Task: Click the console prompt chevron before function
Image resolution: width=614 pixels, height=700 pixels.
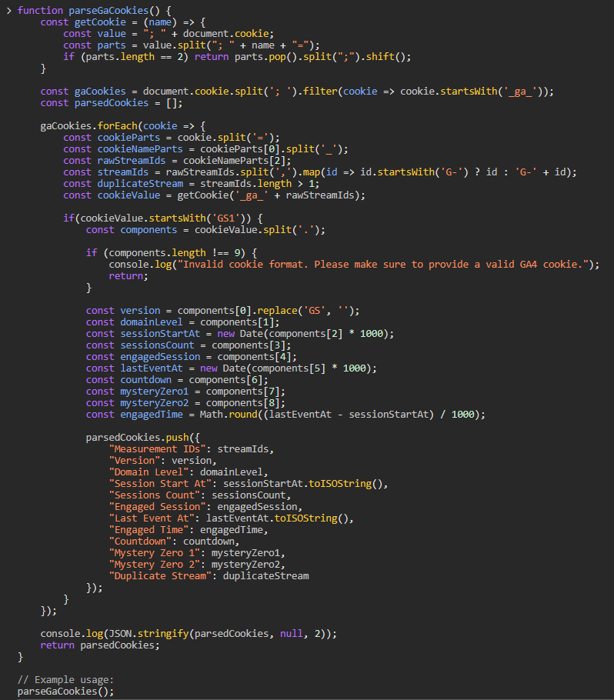Action: coord(8,11)
